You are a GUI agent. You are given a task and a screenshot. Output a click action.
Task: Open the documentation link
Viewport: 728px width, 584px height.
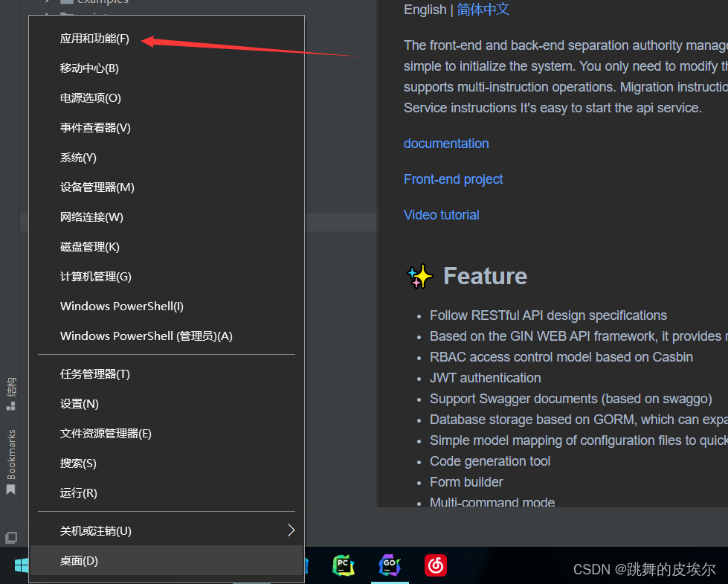click(446, 144)
